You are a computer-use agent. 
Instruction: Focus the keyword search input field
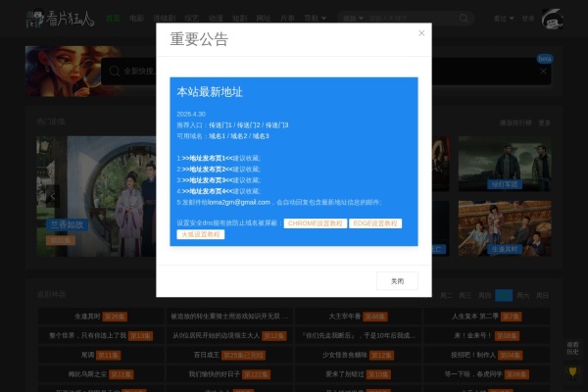pos(411,18)
